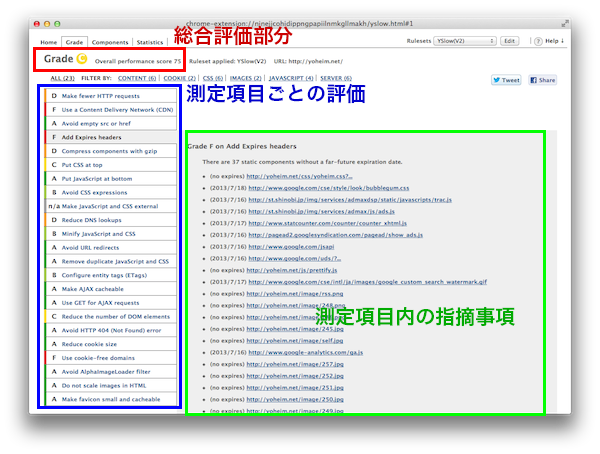
Task: Filter by IMAGES (2)
Action: 245,78
